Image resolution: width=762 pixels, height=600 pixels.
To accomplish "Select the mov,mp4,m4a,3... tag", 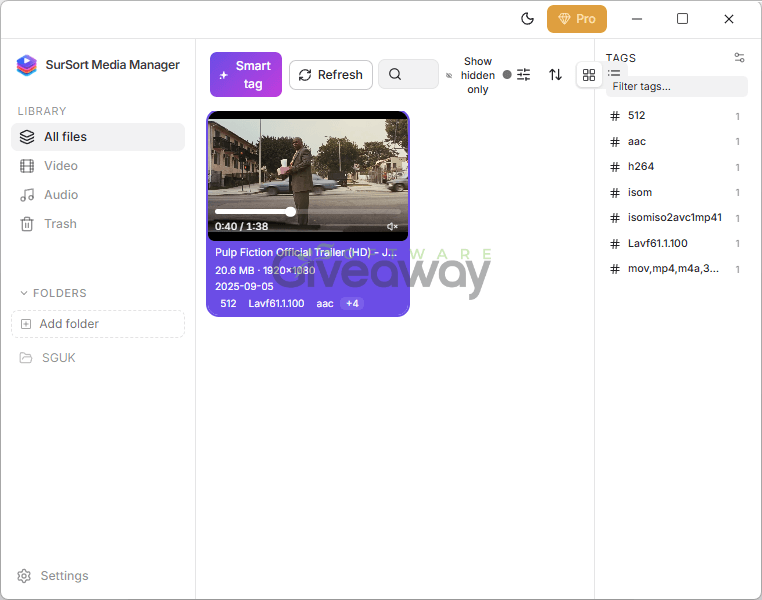I will tap(676, 269).
